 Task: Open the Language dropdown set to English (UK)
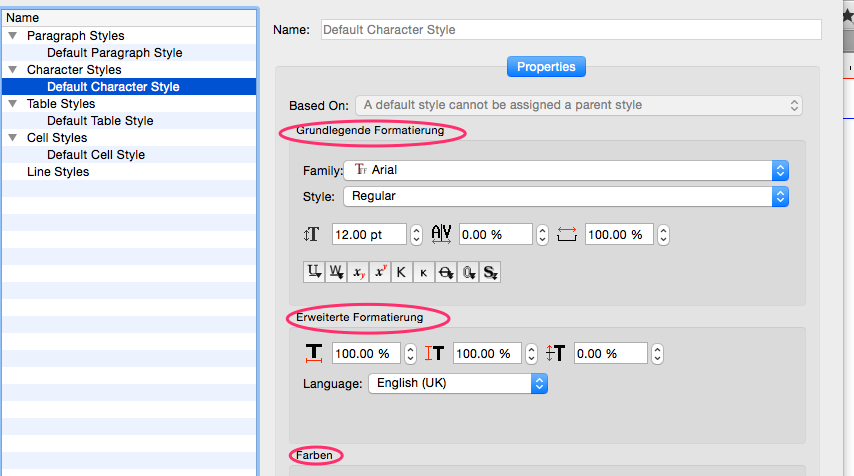point(458,383)
